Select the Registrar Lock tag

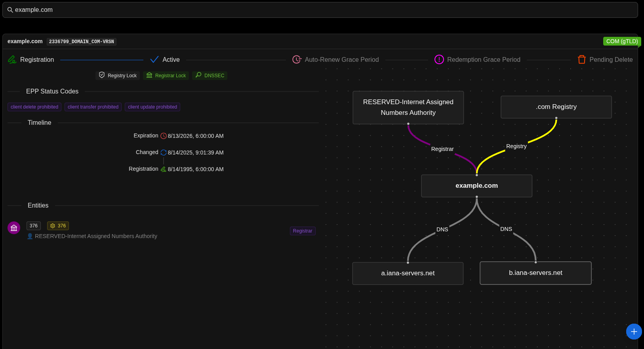[166, 75]
